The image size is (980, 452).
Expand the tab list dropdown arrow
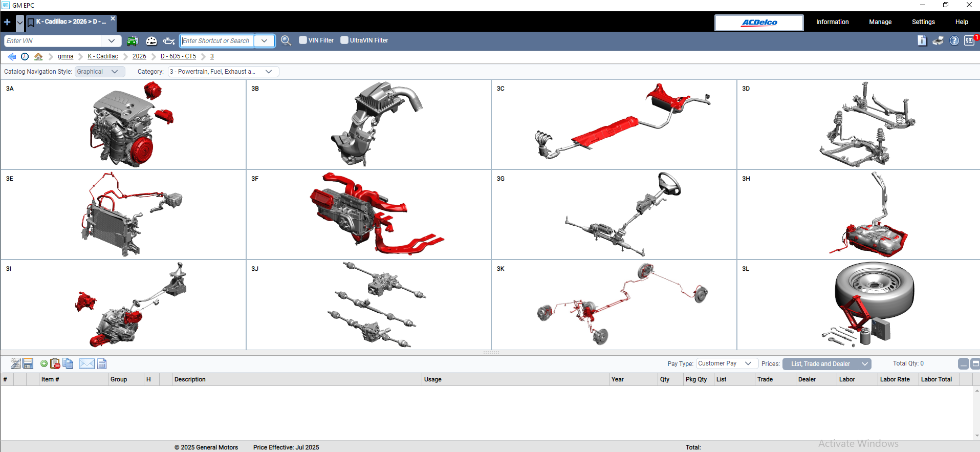20,23
